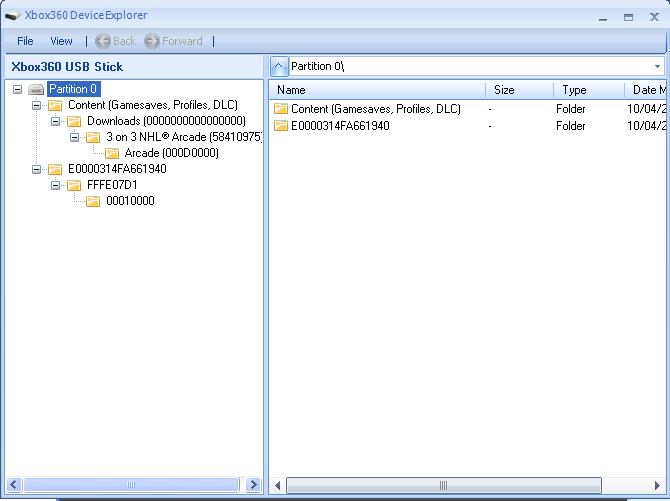Image resolution: width=670 pixels, height=501 pixels.
Task: Sort the list by Size column header
Action: pos(520,90)
